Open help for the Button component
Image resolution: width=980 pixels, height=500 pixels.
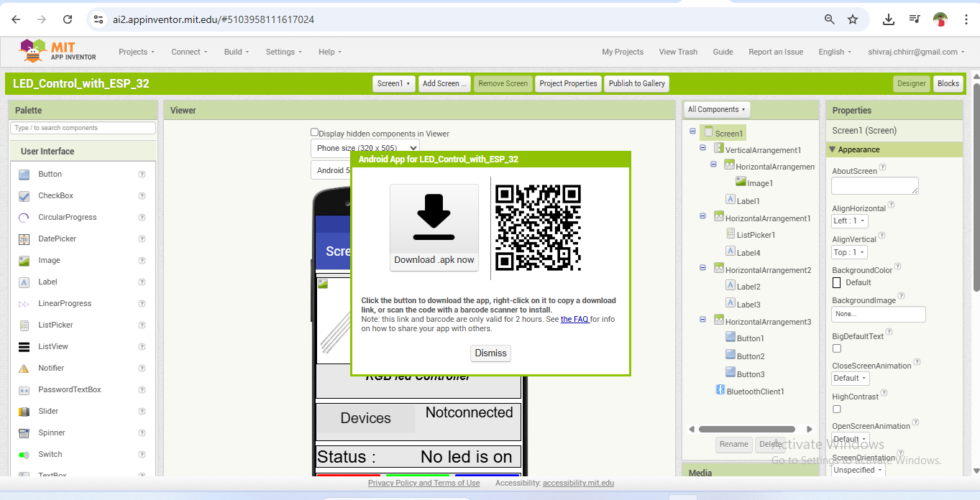(x=142, y=175)
